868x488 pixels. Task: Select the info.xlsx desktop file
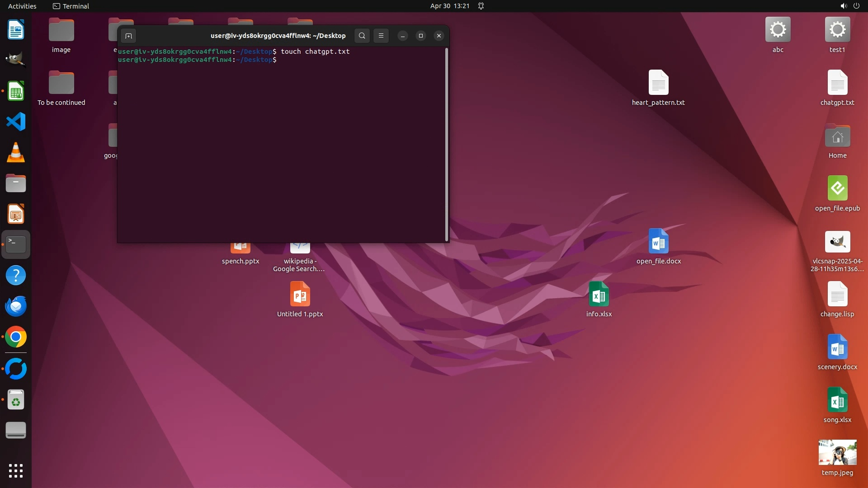tap(599, 295)
